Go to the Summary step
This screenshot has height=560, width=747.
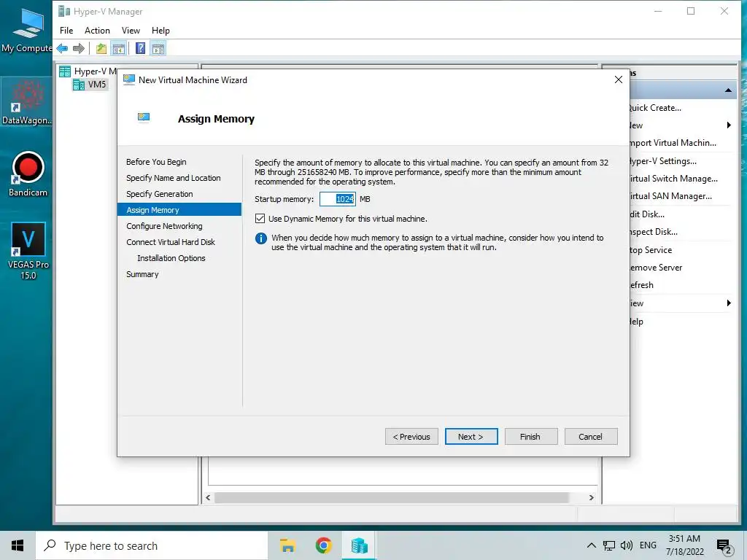click(x=142, y=274)
